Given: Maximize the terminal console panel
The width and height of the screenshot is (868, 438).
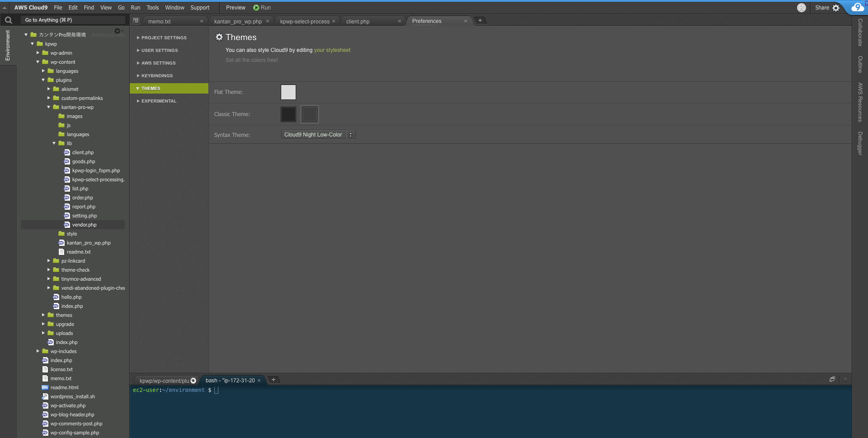Looking at the screenshot, I should tap(832, 379).
